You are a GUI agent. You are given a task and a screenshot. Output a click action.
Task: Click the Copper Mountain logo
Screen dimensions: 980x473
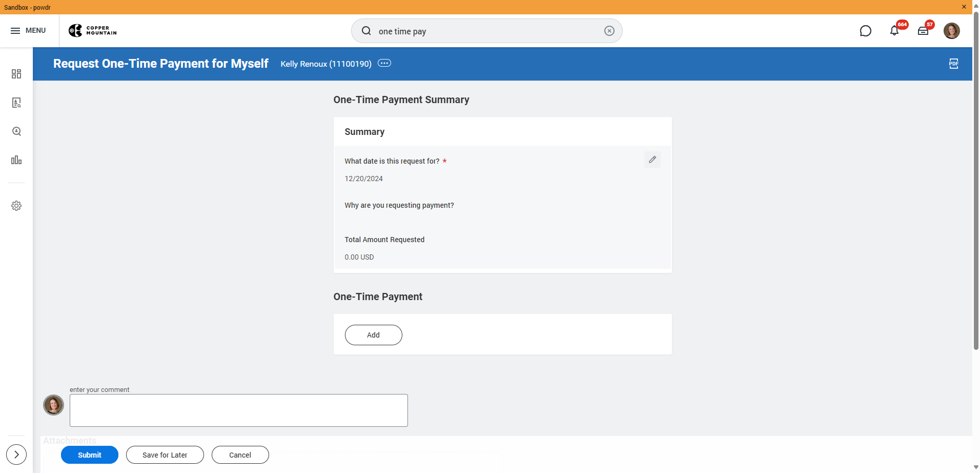pyautogui.click(x=93, y=31)
